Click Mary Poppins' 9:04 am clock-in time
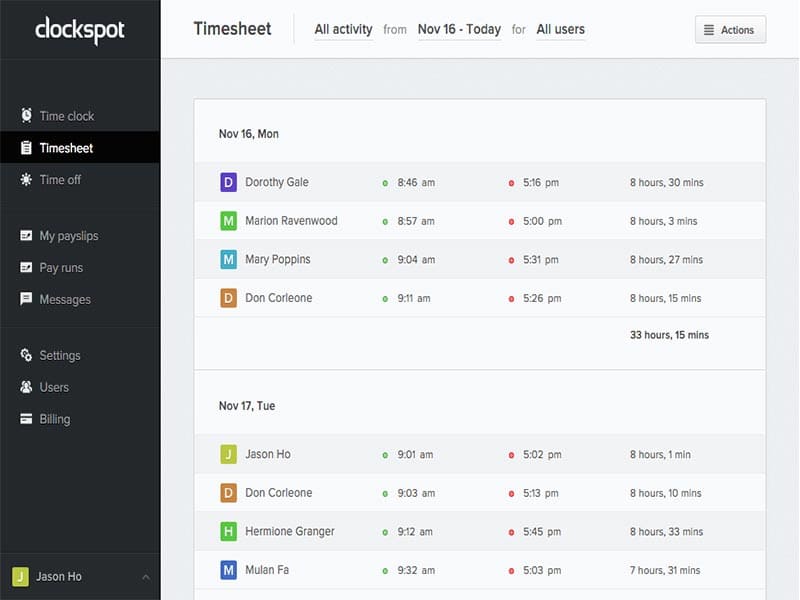The width and height of the screenshot is (800, 600). [x=416, y=260]
